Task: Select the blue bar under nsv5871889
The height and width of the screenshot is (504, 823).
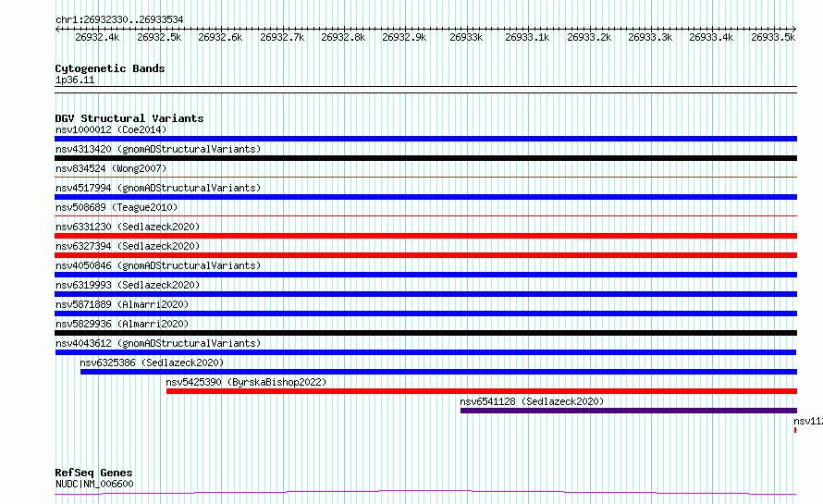Action: pyautogui.click(x=425, y=313)
